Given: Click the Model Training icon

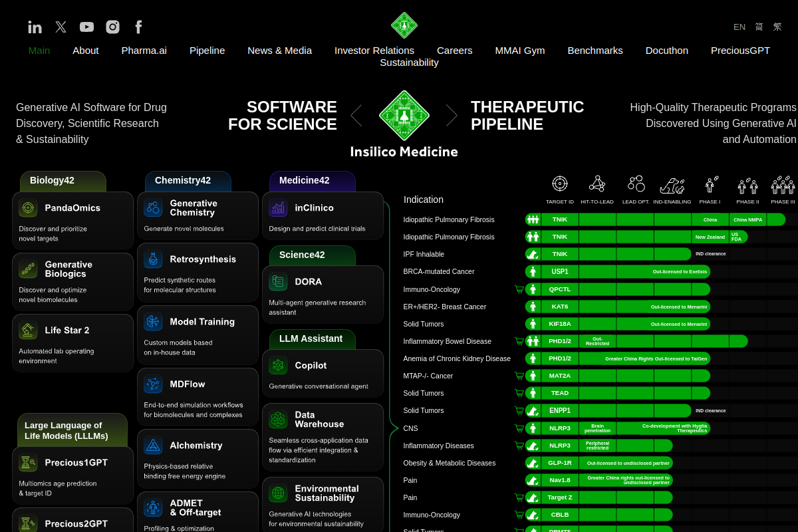Looking at the screenshot, I should point(153,322).
